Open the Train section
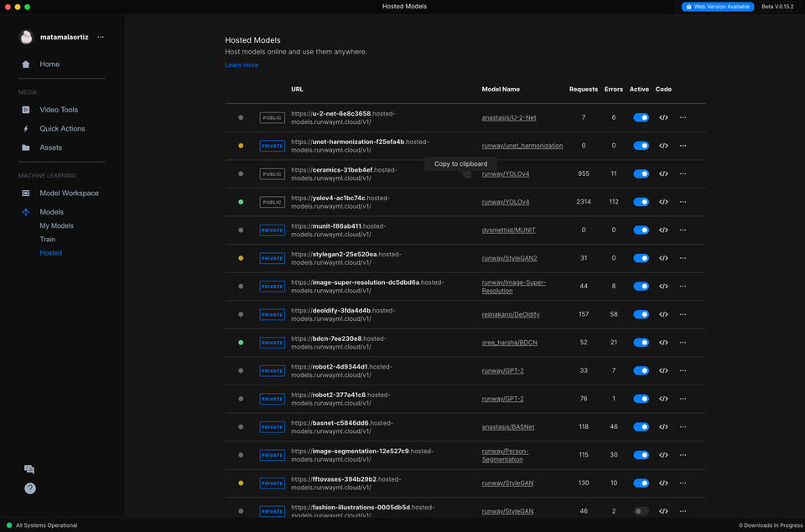 (x=48, y=239)
